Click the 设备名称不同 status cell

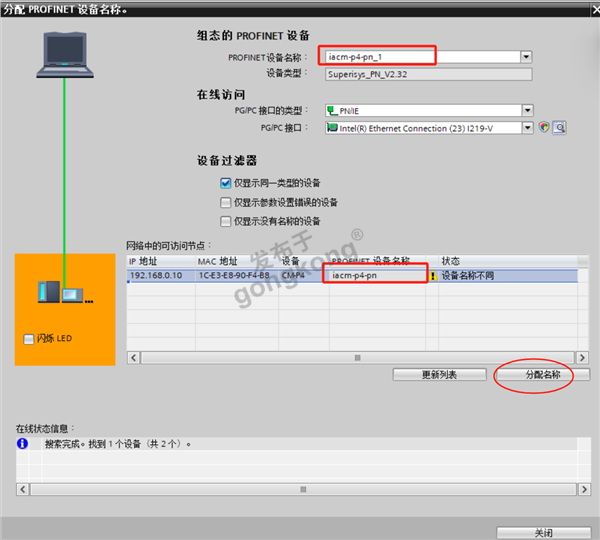[x=508, y=276]
